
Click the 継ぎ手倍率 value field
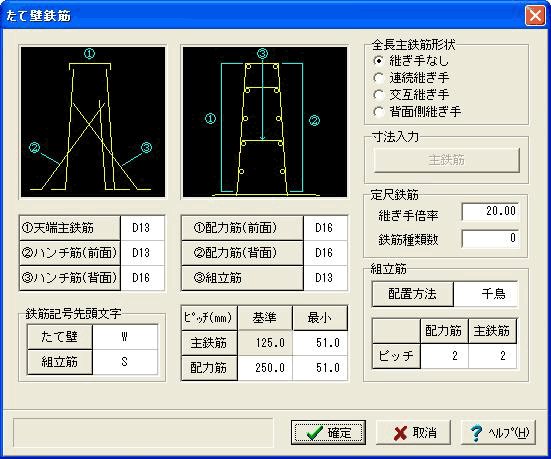490,212
